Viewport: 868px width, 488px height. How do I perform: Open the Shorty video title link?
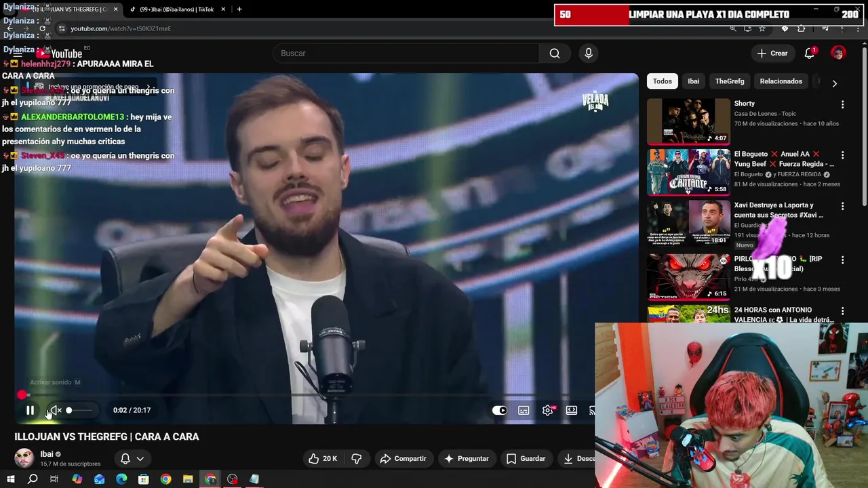pos(744,104)
